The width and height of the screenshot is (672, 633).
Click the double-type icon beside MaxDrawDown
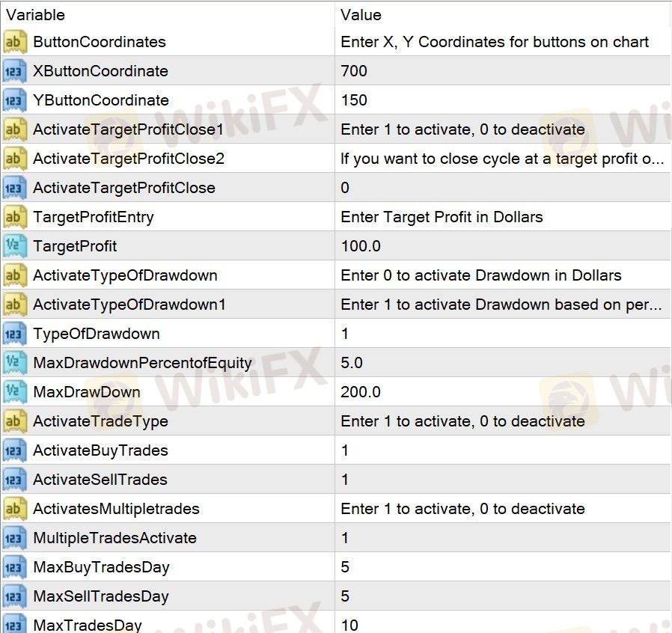click(x=15, y=392)
